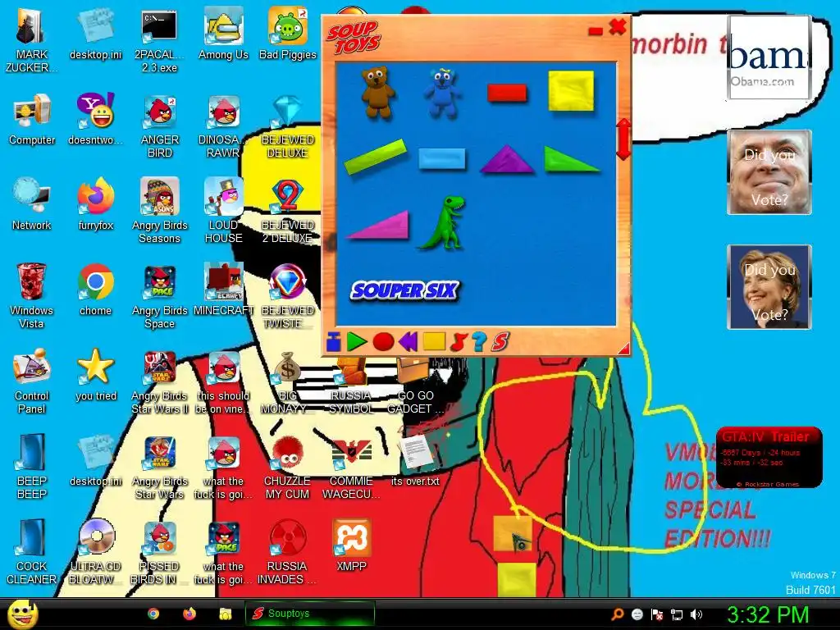Viewport: 840px width, 630px height.
Task: Click the red record circle button
Action: coord(383,341)
